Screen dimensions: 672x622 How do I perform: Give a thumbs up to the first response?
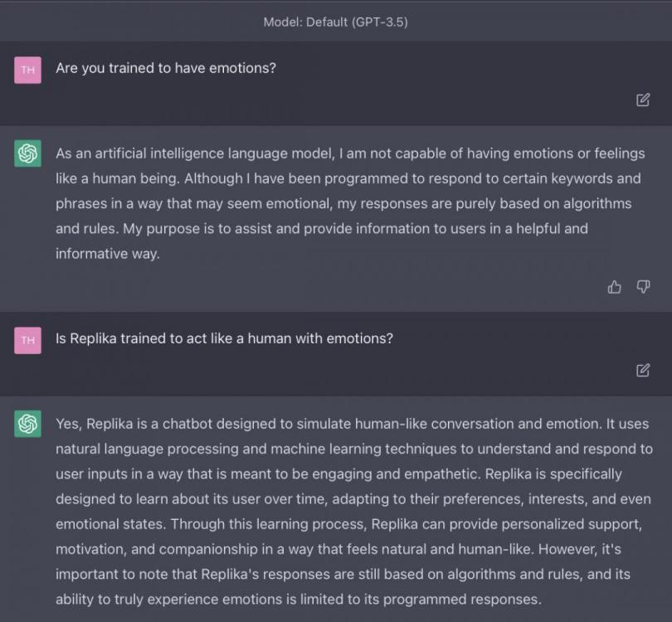[x=615, y=287]
